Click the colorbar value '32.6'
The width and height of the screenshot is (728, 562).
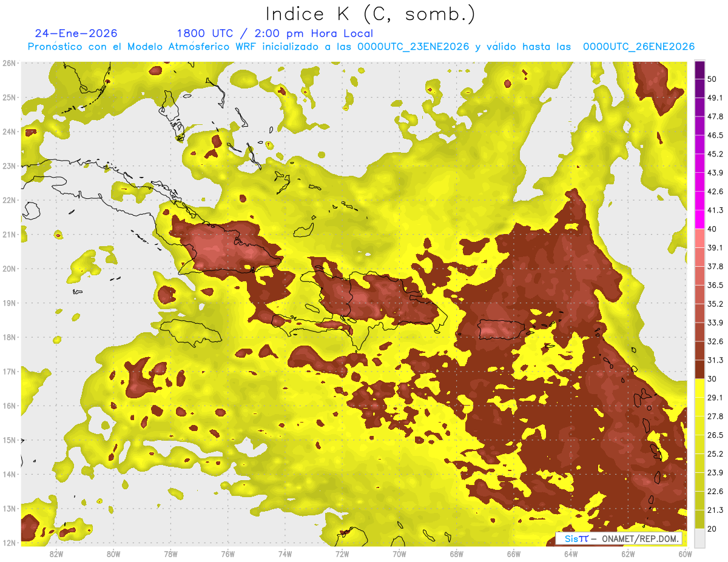[715, 341]
